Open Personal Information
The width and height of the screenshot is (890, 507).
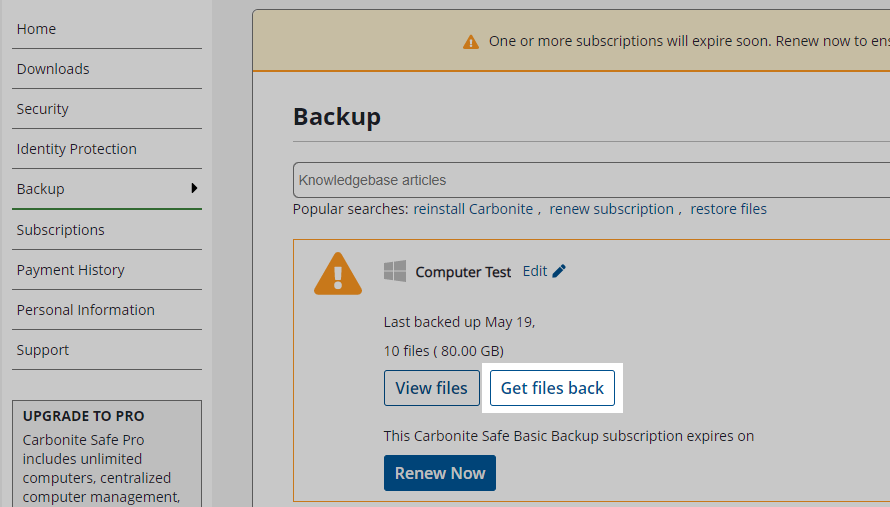tap(86, 310)
